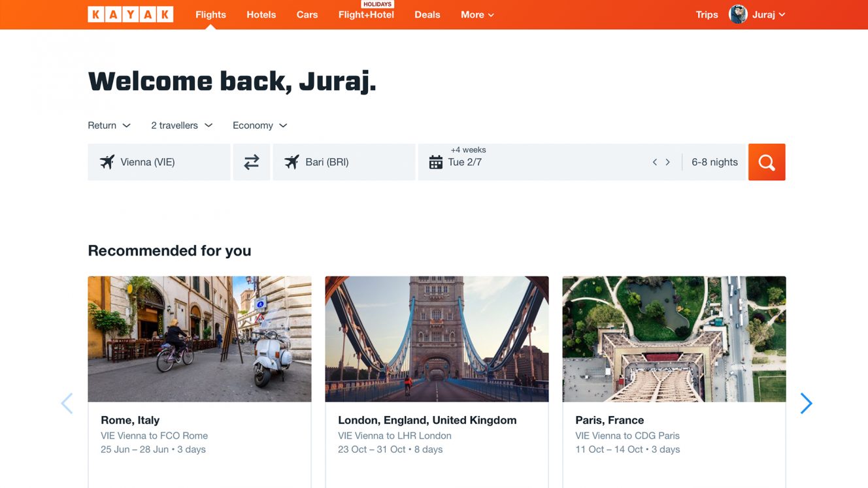868x488 pixels.
Task: Click the plane icon beside Vienna
Action: coord(107,162)
